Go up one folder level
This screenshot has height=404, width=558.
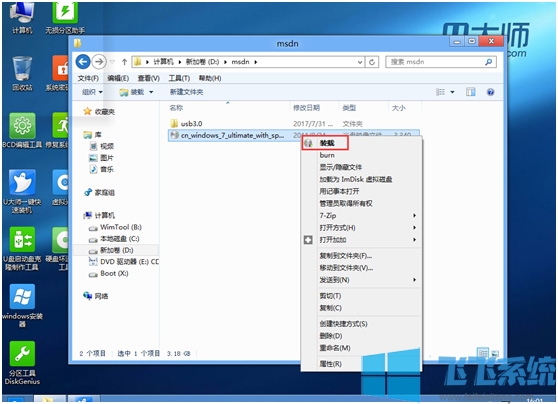point(124,62)
